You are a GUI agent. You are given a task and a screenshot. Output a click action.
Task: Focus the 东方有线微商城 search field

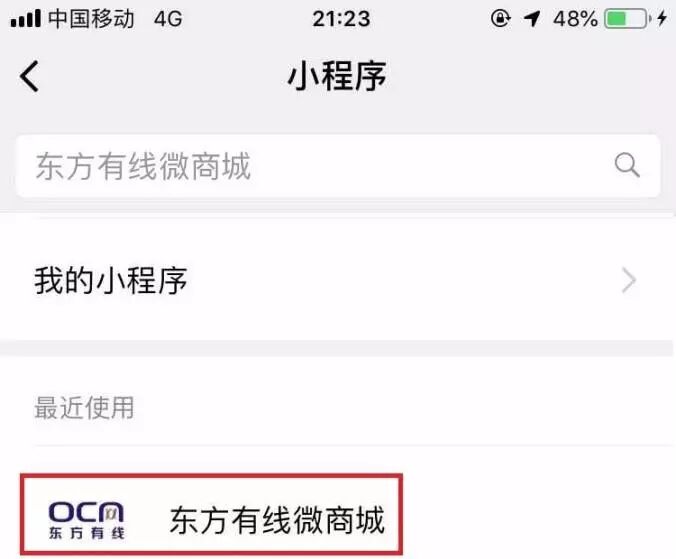(338, 166)
